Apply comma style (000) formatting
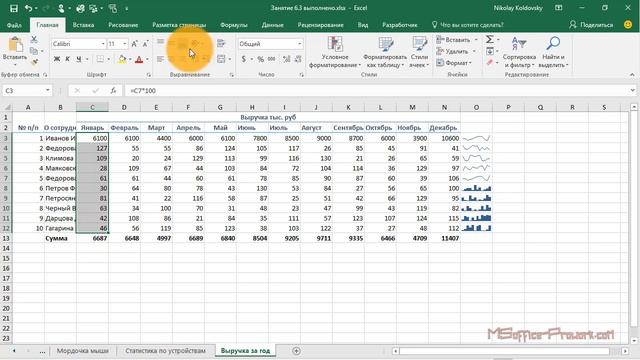 point(272,59)
